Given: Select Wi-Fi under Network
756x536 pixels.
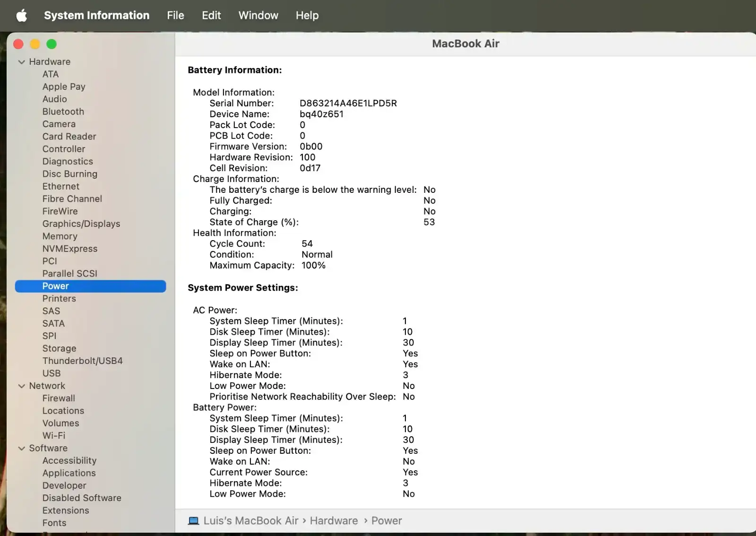Looking at the screenshot, I should tap(54, 436).
